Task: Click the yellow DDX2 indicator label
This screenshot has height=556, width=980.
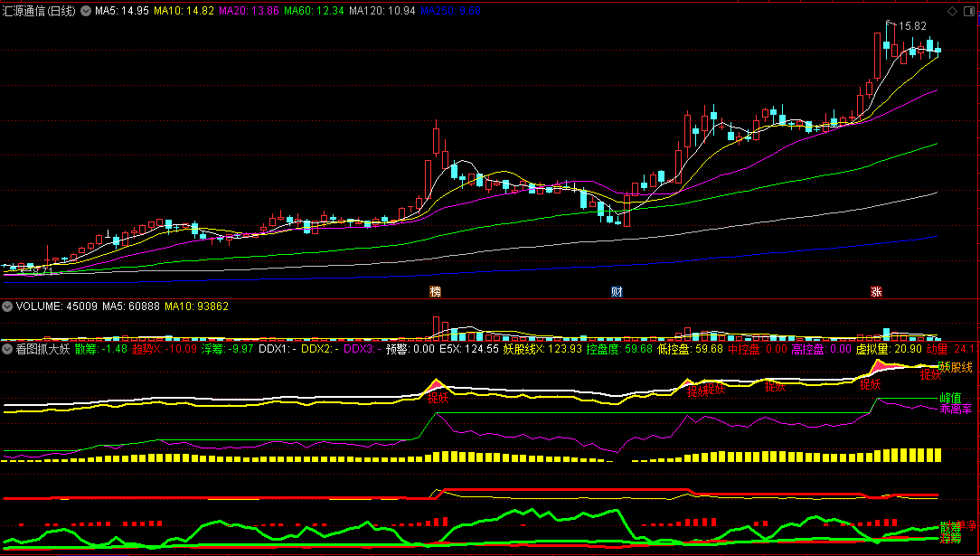Action: pyautogui.click(x=320, y=349)
